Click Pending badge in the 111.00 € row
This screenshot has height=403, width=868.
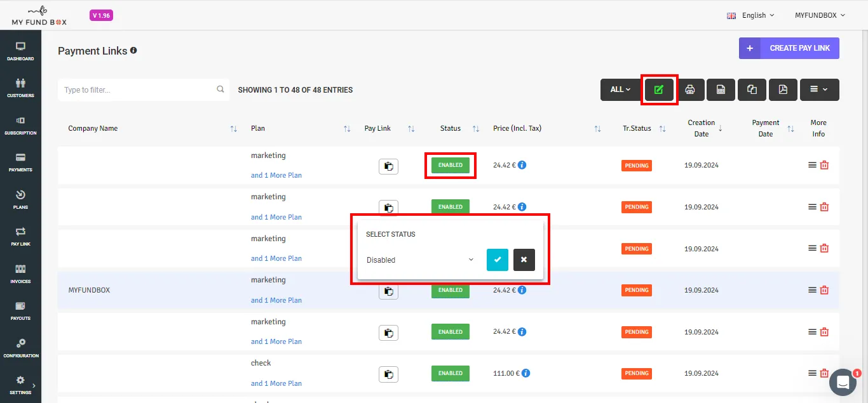[x=637, y=373]
